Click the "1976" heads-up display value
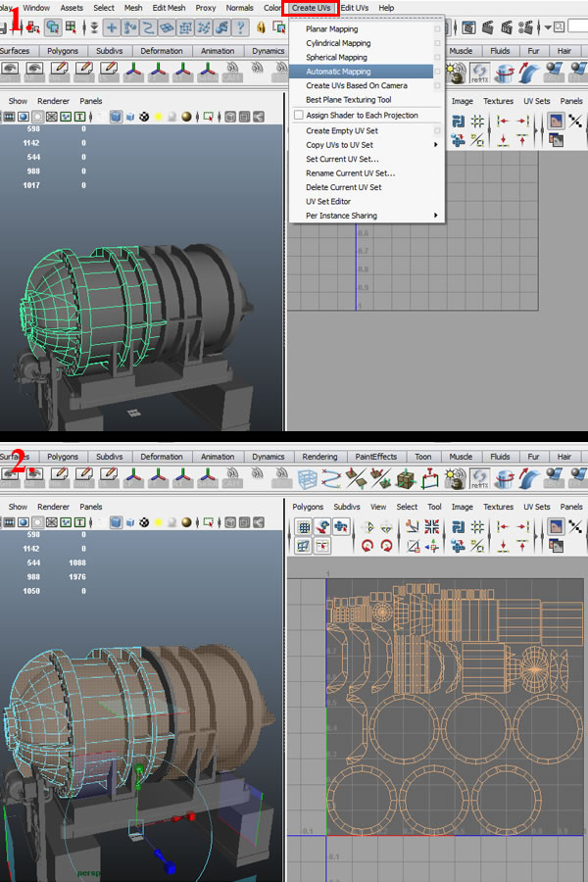 (x=77, y=577)
